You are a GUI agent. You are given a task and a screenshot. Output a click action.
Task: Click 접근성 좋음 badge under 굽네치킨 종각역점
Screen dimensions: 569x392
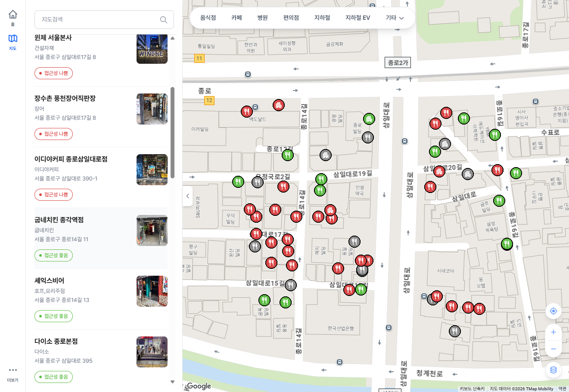point(53,255)
